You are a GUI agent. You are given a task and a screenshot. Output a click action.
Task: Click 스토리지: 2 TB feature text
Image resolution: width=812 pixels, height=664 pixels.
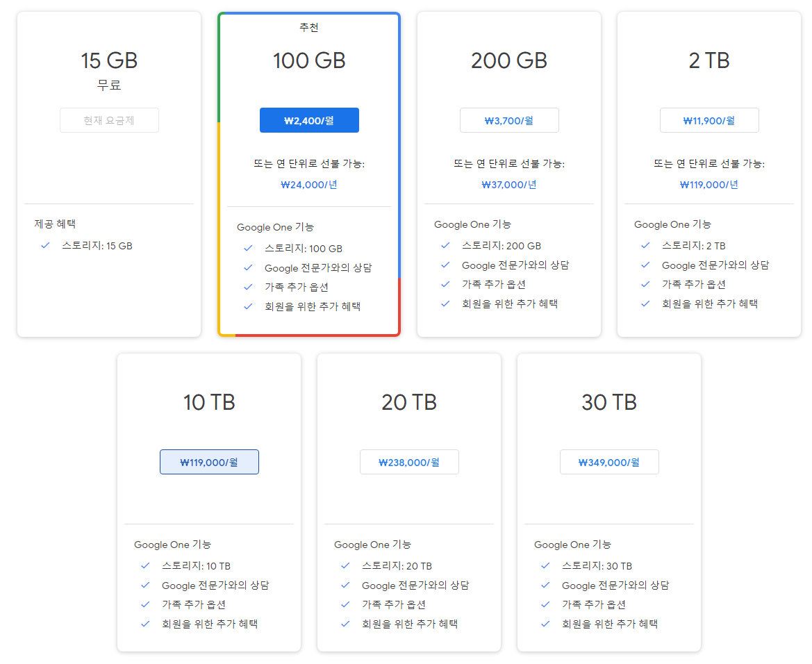point(693,245)
